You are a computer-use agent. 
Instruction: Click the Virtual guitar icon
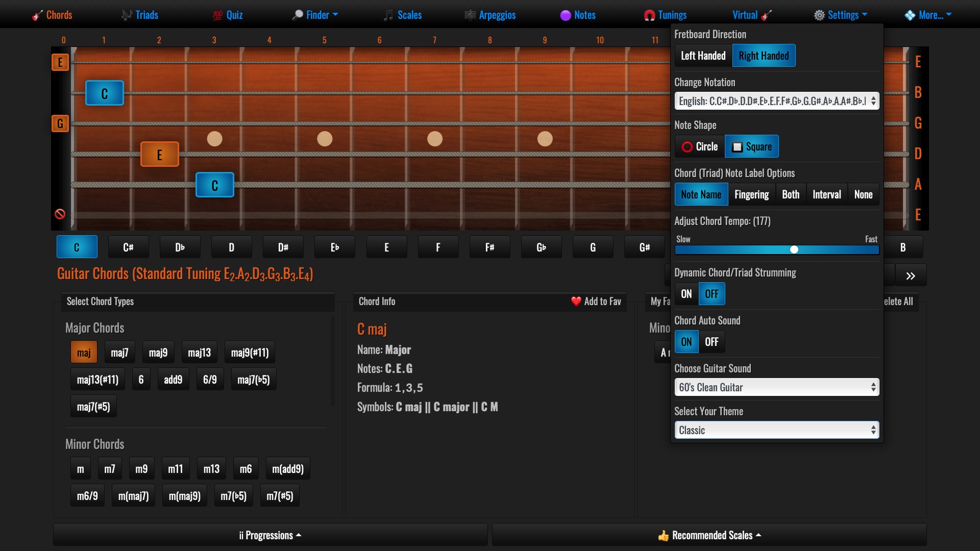(766, 15)
